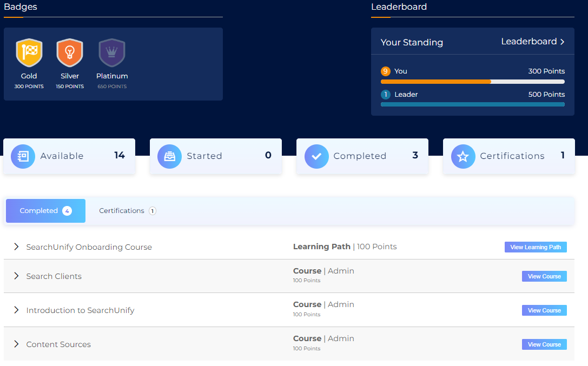Screen dimensions: 588x366
Task: Click the Leader rank 1 badge
Action: click(x=386, y=95)
